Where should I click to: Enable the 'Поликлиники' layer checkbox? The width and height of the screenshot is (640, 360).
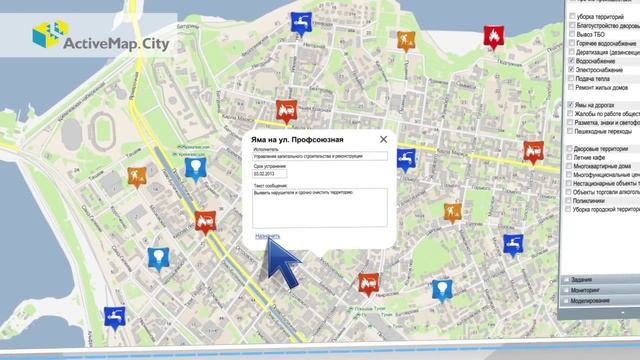[x=568, y=200]
